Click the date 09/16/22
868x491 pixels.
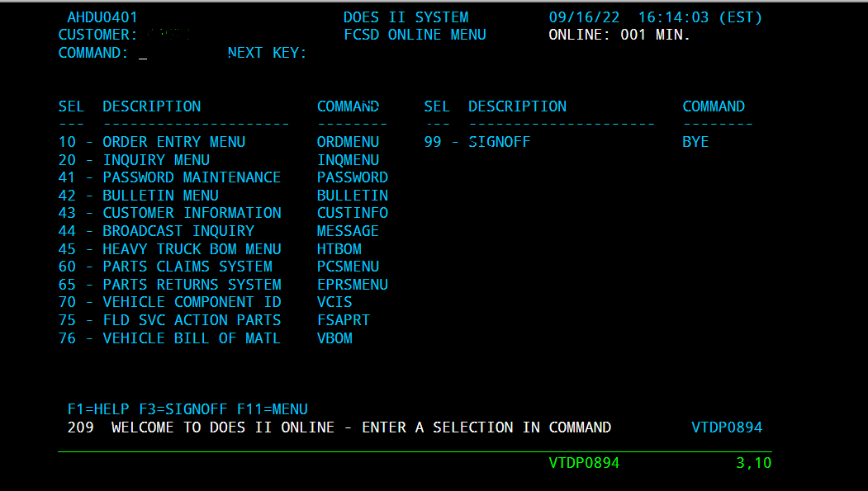click(x=584, y=17)
